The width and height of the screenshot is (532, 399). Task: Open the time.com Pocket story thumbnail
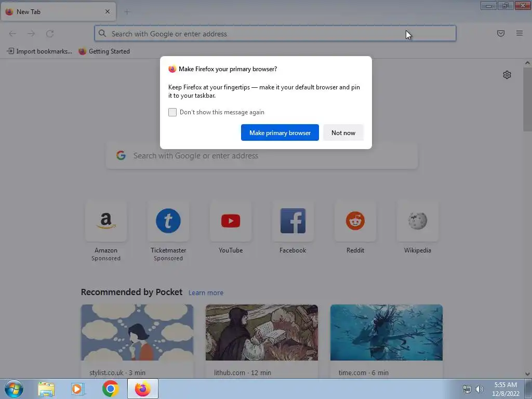(x=387, y=332)
